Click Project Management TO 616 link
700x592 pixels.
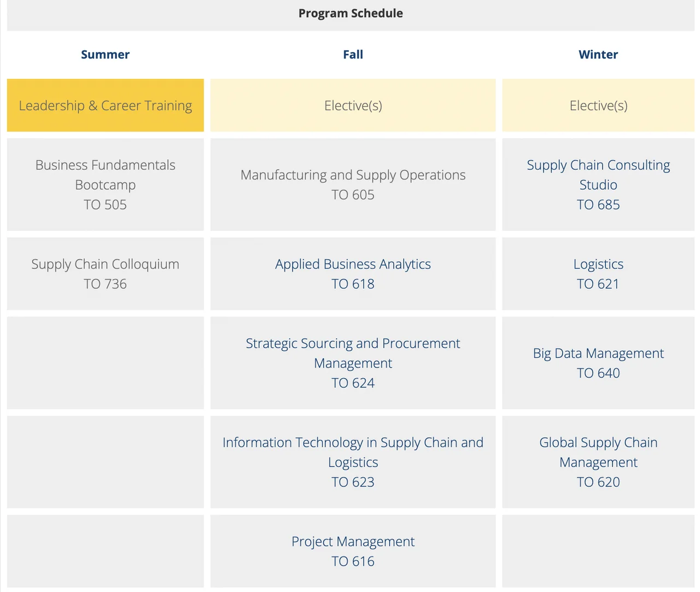click(x=353, y=551)
